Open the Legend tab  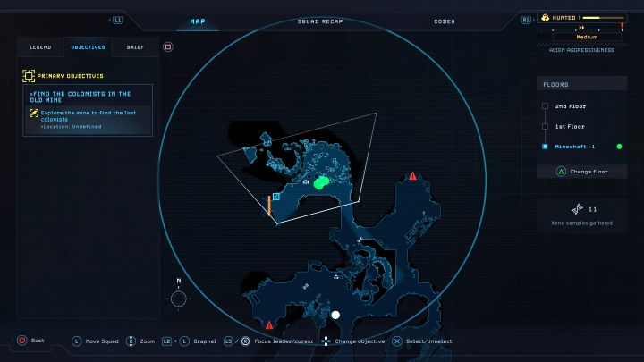tap(40, 46)
